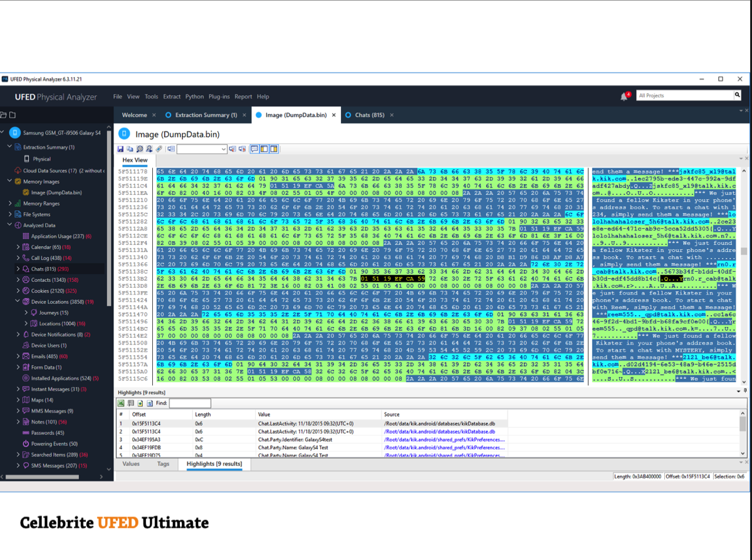This screenshot has height=560, width=752.
Task: Expand the Contacts (1343) tree node
Action: coord(18,280)
